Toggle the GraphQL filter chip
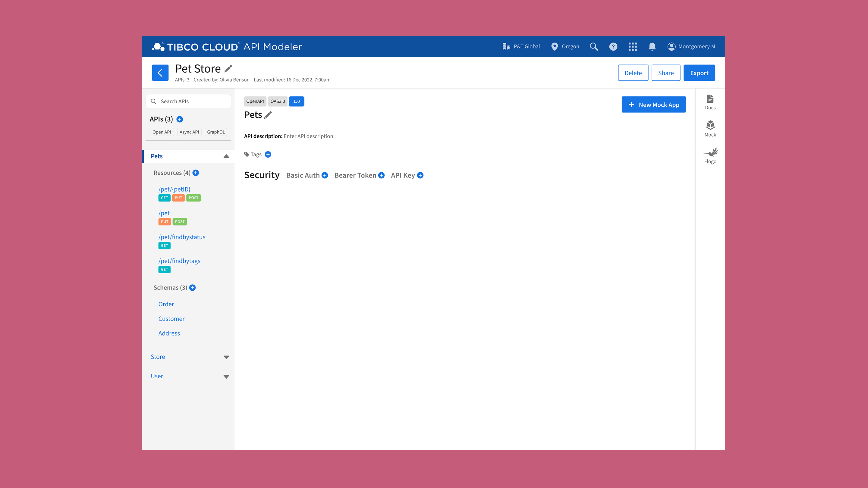Screen dimensions: 868x488 (x=216, y=132)
